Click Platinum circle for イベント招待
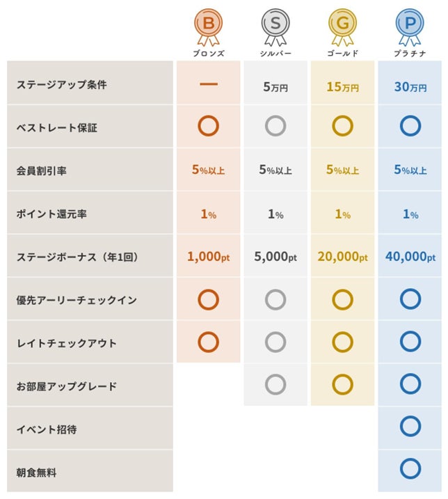Screen dimensions: 448x499 pyautogui.click(x=410, y=427)
